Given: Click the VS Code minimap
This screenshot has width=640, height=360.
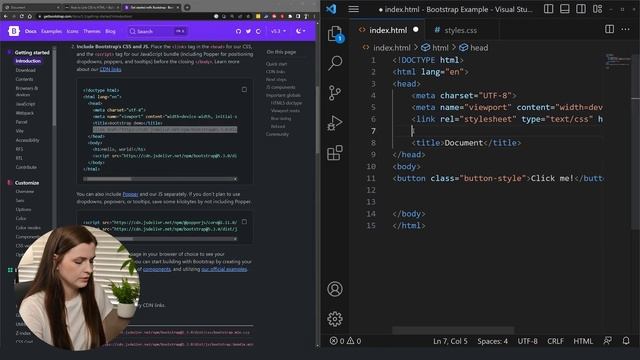Looking at the screenshot, I should [x=618, y=61].
